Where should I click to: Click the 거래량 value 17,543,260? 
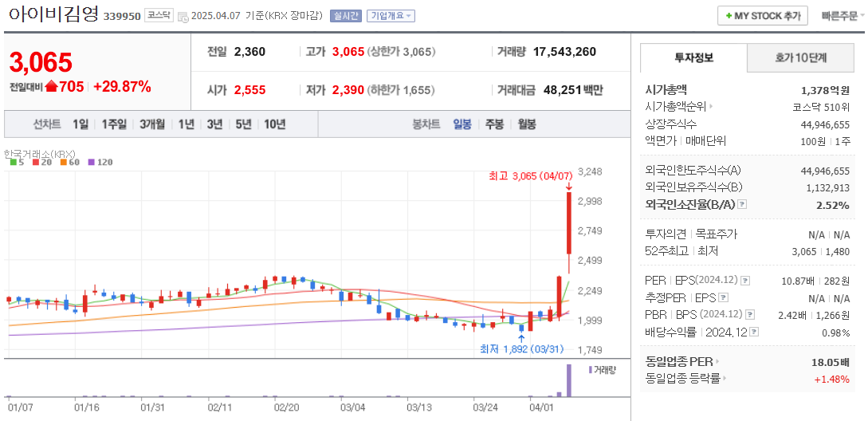click(x=564, y=52)
